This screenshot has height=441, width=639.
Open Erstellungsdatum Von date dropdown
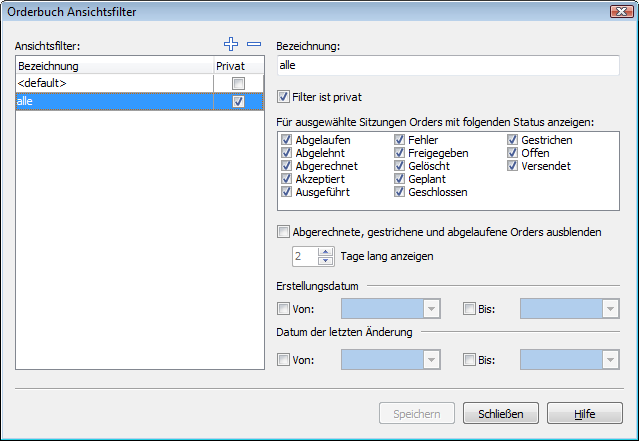pos(431,309)
